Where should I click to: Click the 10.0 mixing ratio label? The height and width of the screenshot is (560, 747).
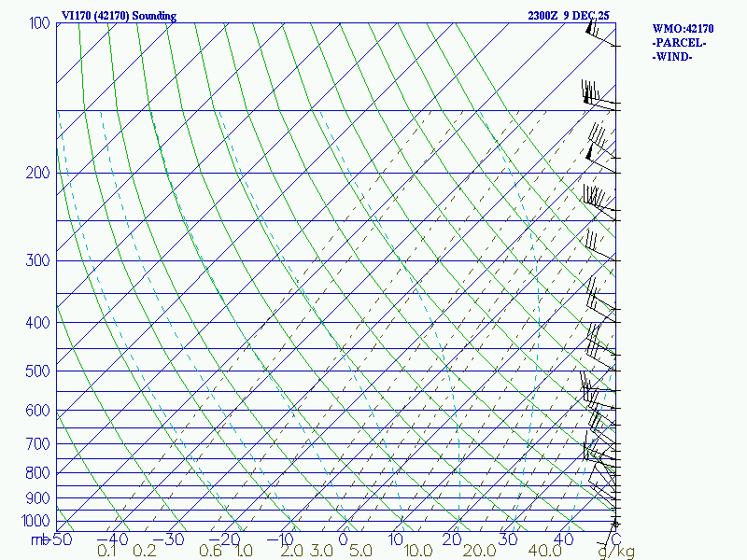click(x=418, y=551)
